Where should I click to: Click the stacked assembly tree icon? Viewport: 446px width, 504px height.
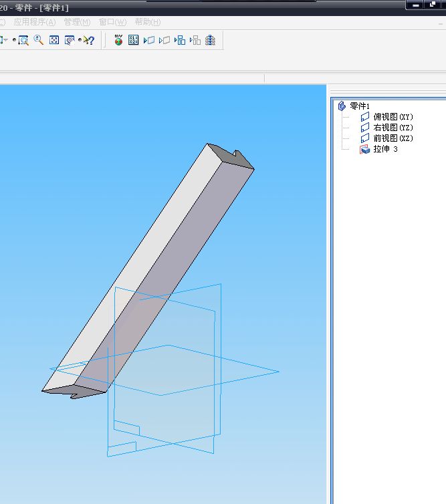(x=211, y=40)
